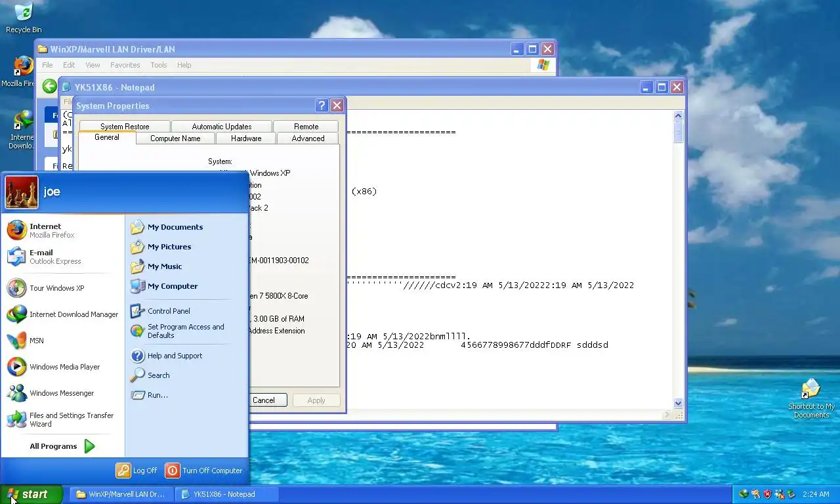840x504 pixels.
Task: Click Back arrow in the LAN Explorer window
Action: tap(49, 87)
